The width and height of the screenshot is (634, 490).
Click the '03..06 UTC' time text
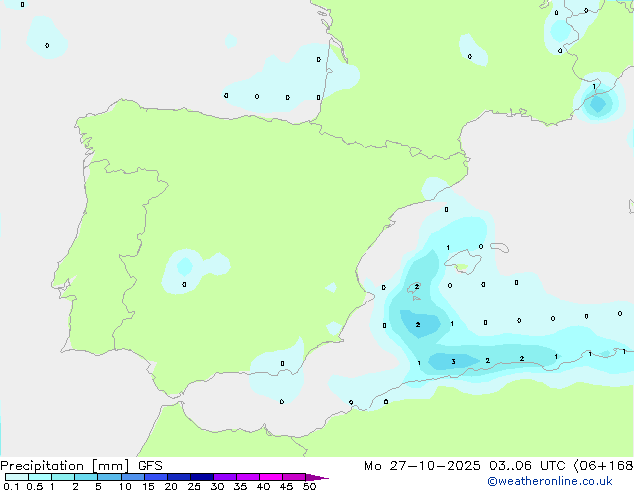[526, 466]
